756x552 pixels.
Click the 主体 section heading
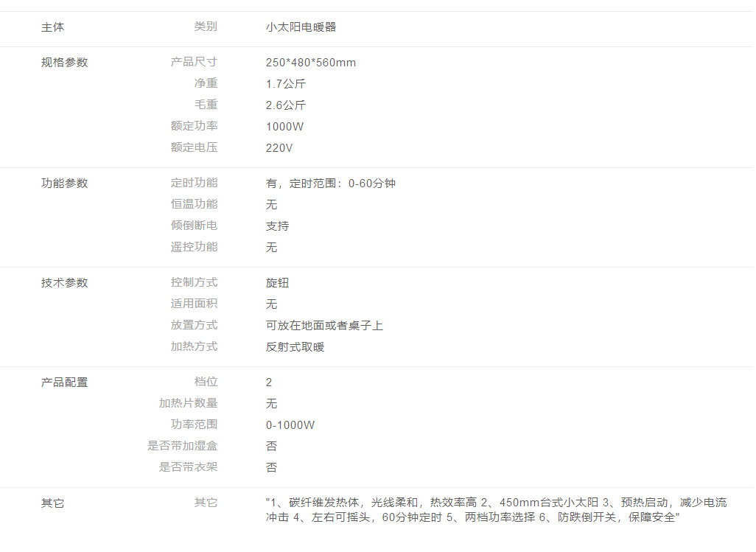[52, 27]
